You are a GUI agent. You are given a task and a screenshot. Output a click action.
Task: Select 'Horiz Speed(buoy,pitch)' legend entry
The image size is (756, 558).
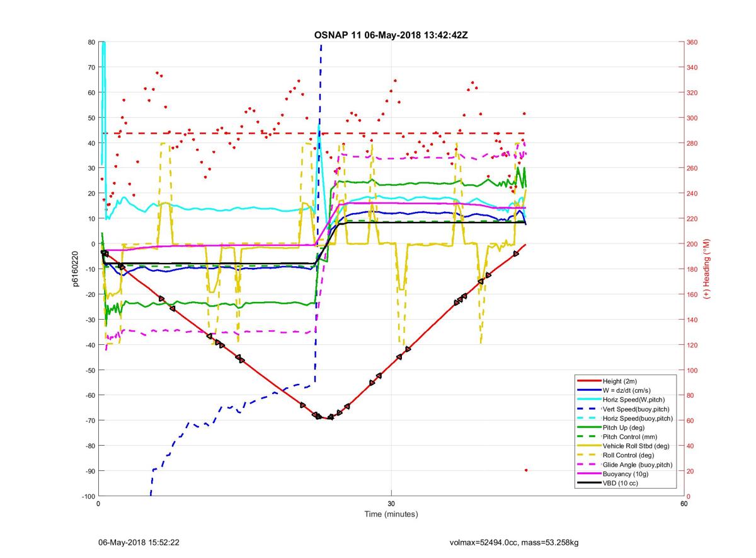click(x=638, y=419)
